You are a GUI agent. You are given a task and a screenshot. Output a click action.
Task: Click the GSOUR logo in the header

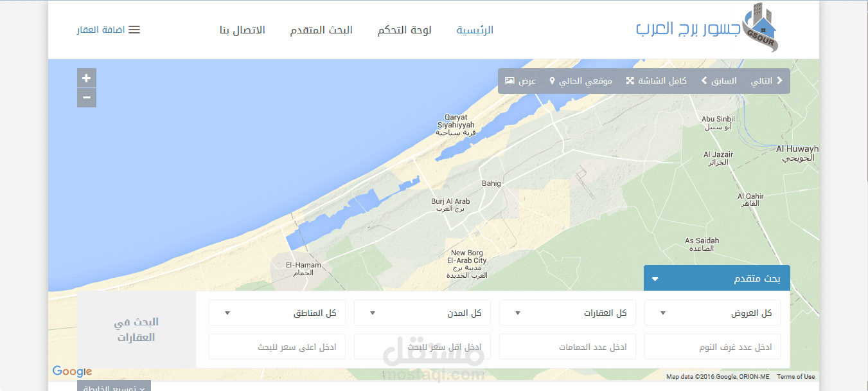pos(758,29)
